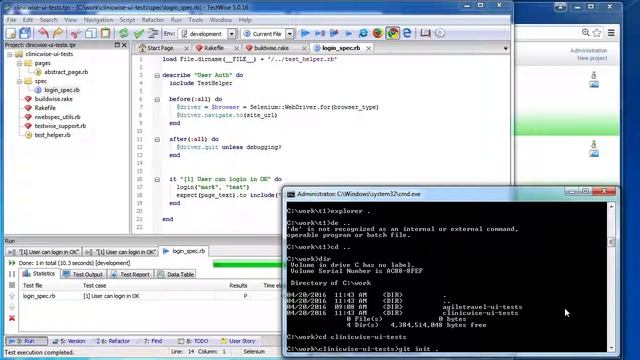Switch to the Rakefile editor tab
This screenshot has height=360, width=640.
click(213, 48)
